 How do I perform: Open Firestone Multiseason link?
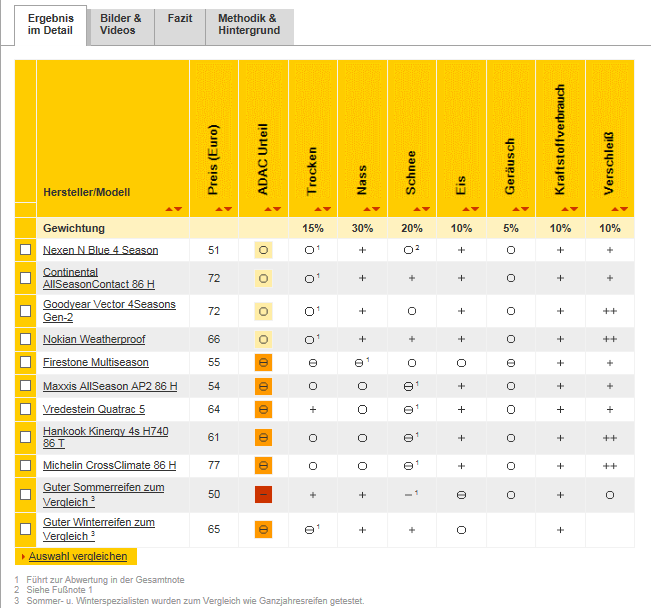[x=96, y=362]
